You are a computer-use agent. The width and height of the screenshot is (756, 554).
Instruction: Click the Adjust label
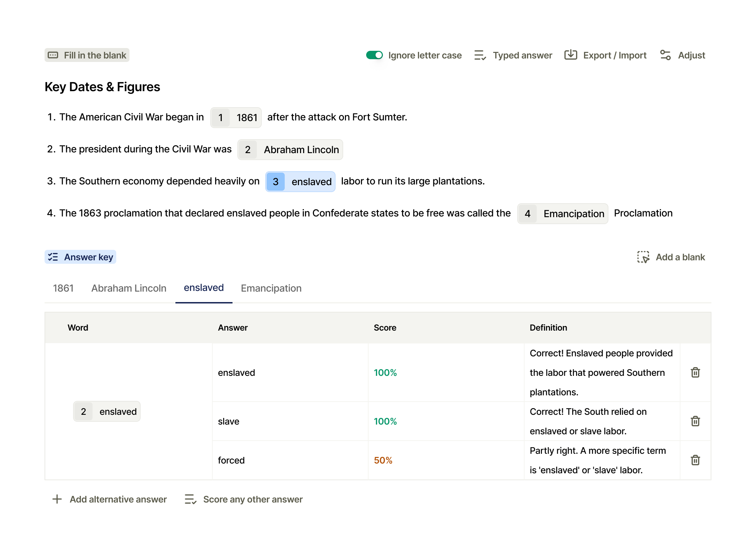692,55
